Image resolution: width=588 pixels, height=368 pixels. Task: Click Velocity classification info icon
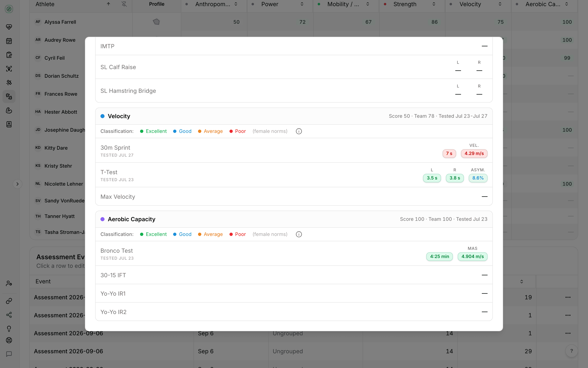299,131
